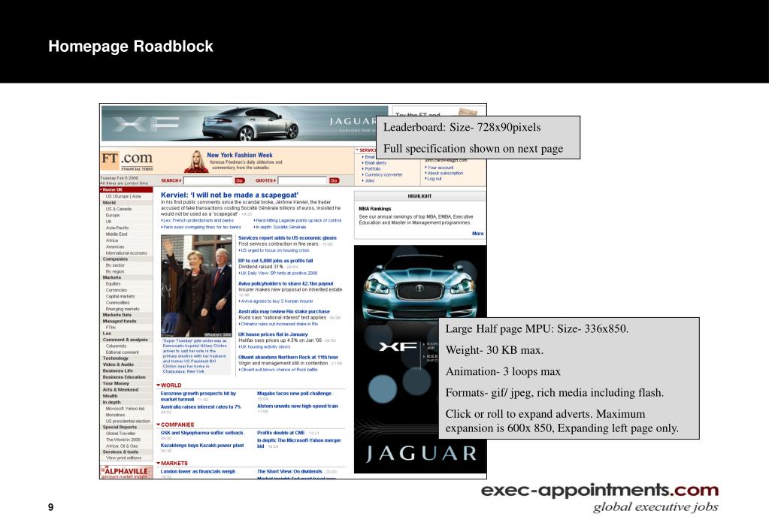
Task: Open Business Life in left navigation
Action: coord(118,371)
